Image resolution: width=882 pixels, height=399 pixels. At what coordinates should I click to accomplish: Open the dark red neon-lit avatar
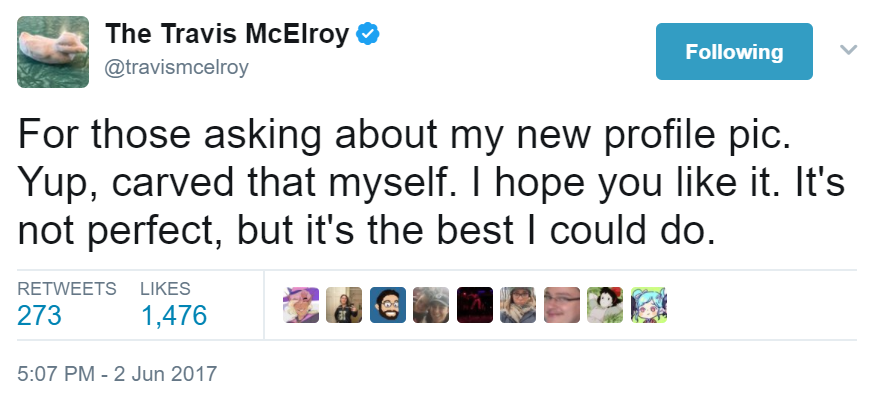(x=475, y=305)
